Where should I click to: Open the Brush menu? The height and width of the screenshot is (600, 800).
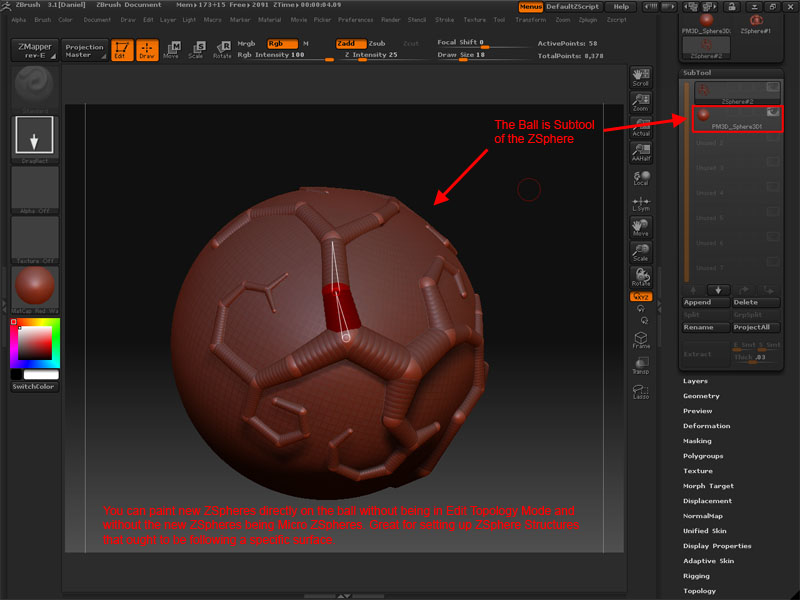click(43, 20)
